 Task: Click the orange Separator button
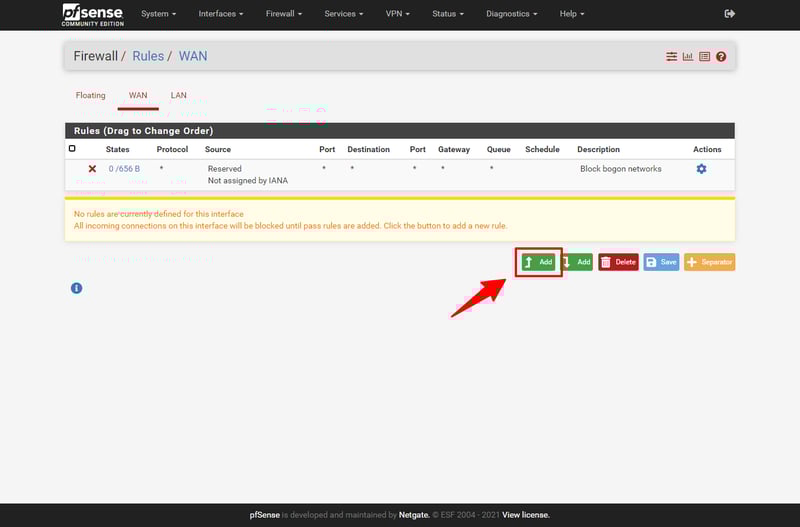click(709, 262)
